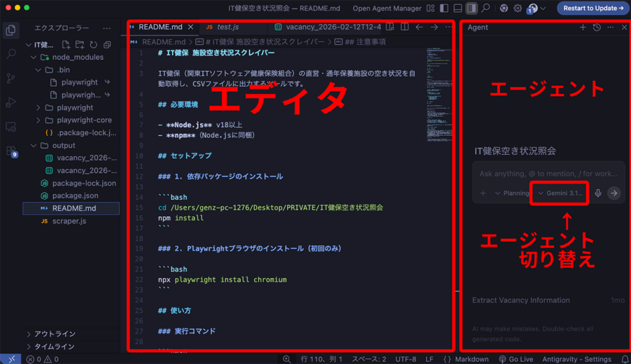Viewport: 631px width, 364px height.
Task: Start a new Agent conversation with the plus icon
Action: point(583,27)
